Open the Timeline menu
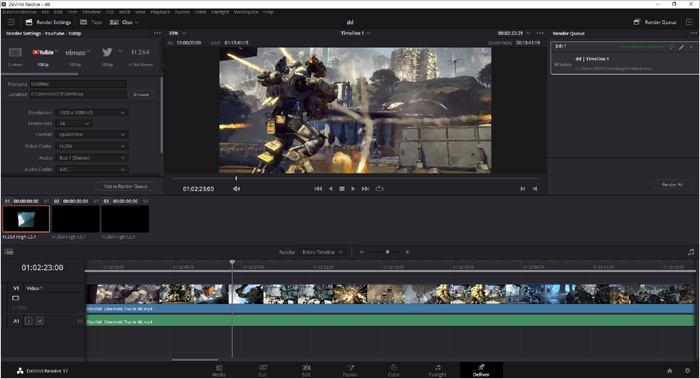Screen dimensions: 700x379 click(x=91, y=12)
